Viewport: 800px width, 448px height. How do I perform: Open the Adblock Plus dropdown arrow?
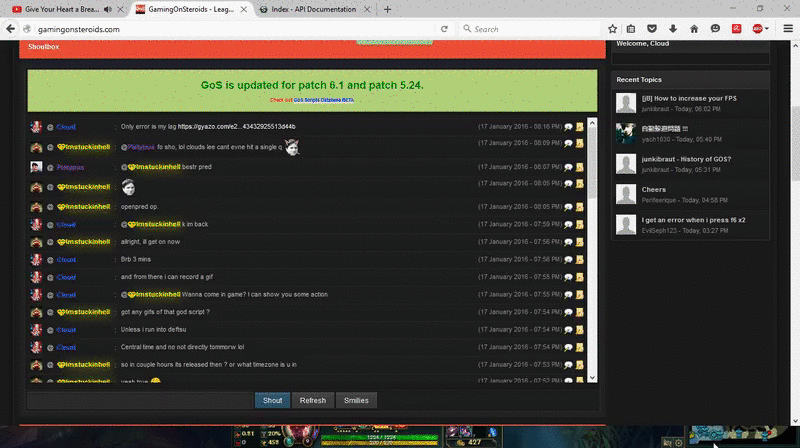click(x=767, y=29)
